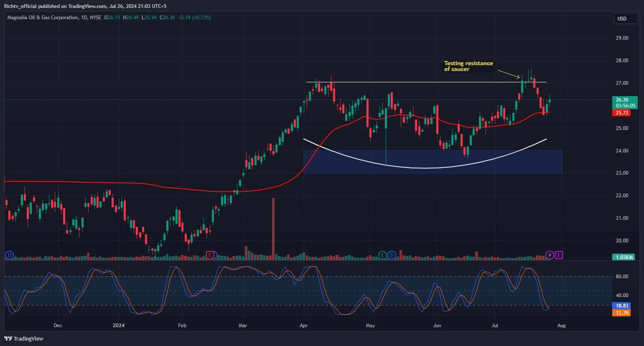Click the red moving average label 25.72

[x=622, y=113]
